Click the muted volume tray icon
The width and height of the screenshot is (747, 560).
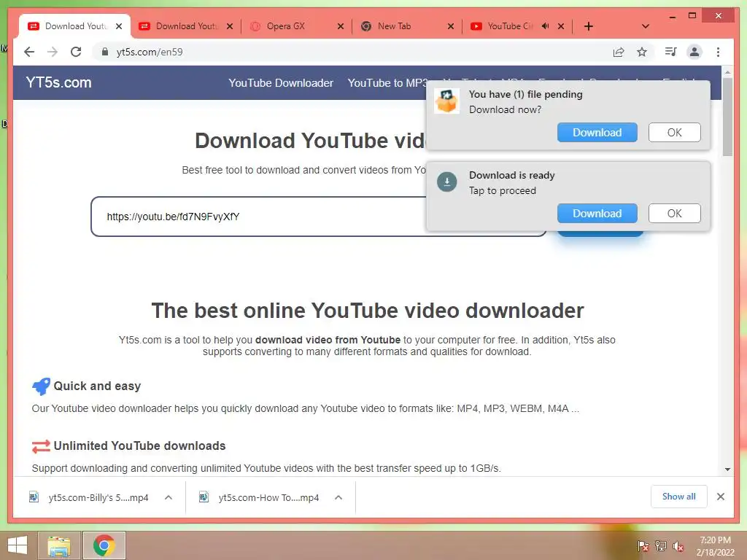[x=678, y=546]
